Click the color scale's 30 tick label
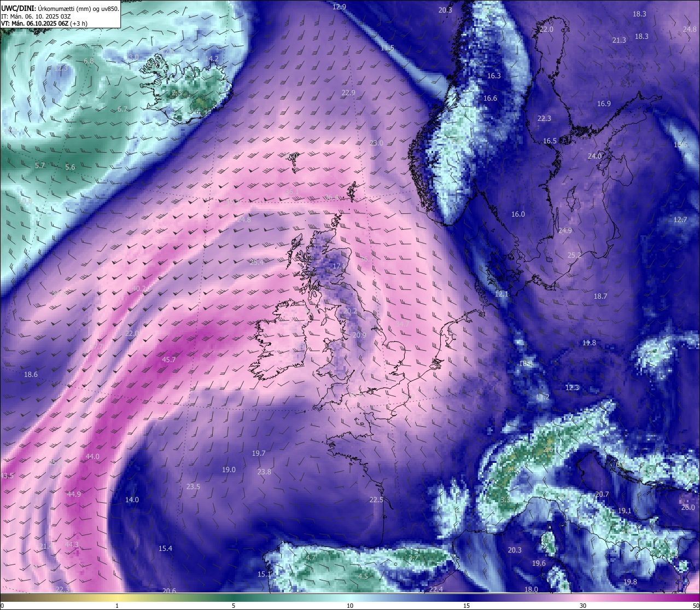 (x=583, y=606)
